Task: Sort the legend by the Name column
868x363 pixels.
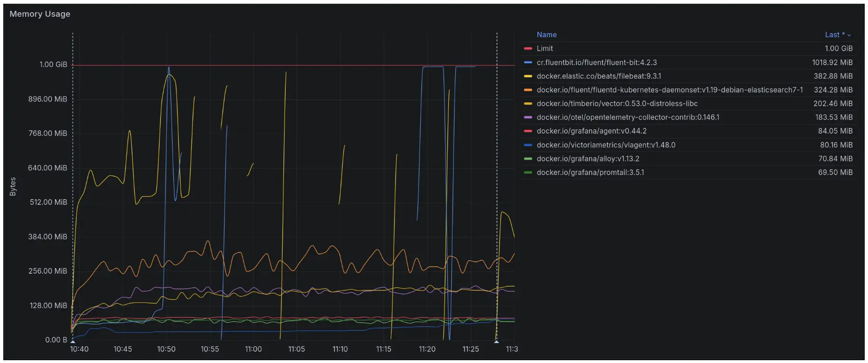Action: point(546,34)
